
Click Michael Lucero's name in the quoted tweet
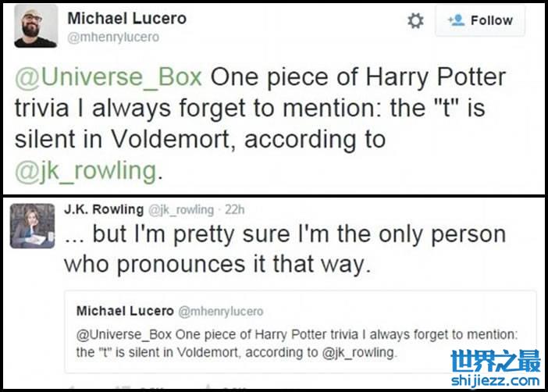[x=125, y=312]
